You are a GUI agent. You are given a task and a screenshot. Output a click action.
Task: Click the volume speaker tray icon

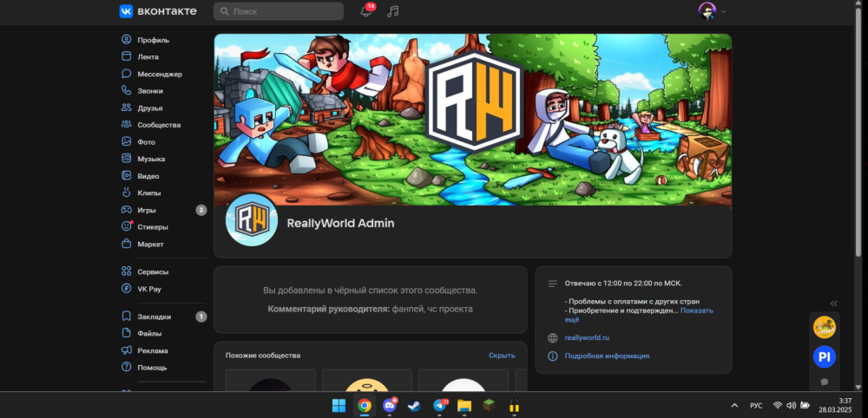(x=791, y=405)
